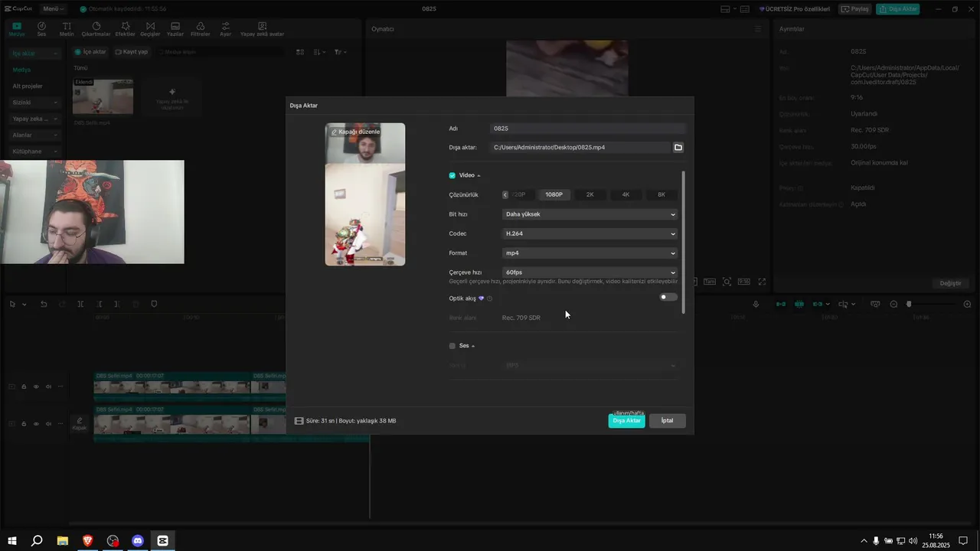This screenshot has width=980, height=551.
Task: Select Alt projeler in sidebar
Action: tap(28, 86)
